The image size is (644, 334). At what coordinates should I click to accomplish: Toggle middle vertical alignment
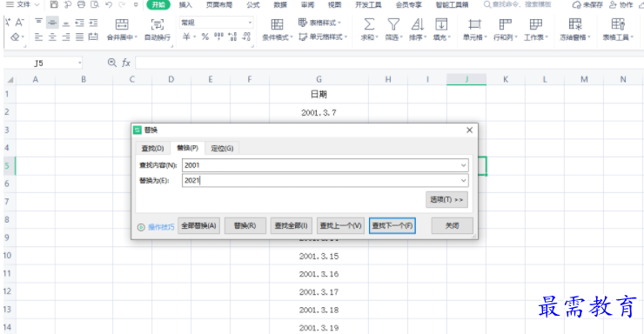pyautogui.click(x=52, y=22)
